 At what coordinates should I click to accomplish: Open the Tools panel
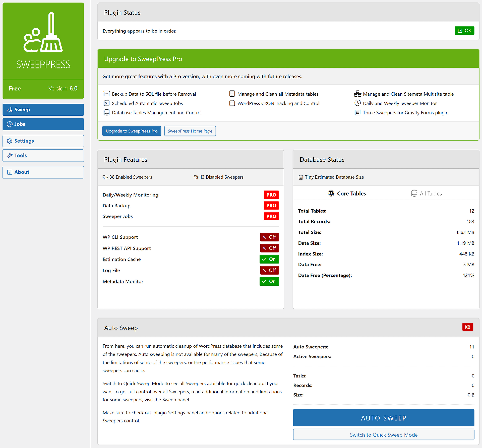click(43, 156)
